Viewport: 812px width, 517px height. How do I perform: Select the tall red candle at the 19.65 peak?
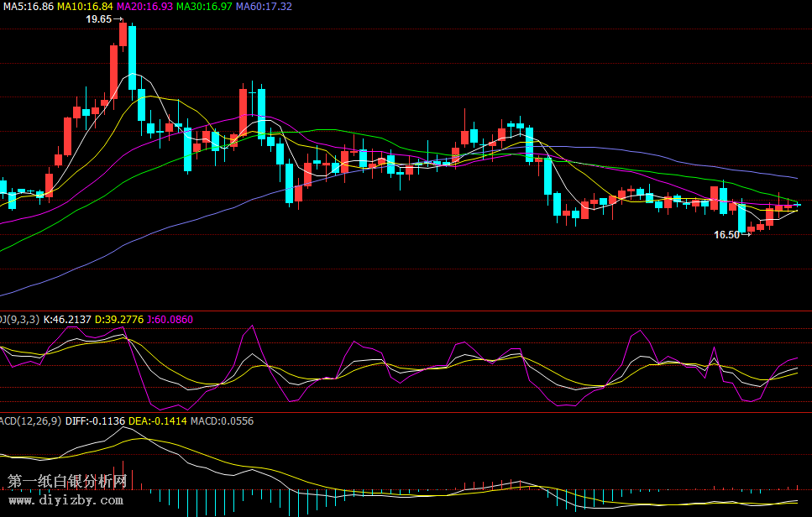[123, 35]
